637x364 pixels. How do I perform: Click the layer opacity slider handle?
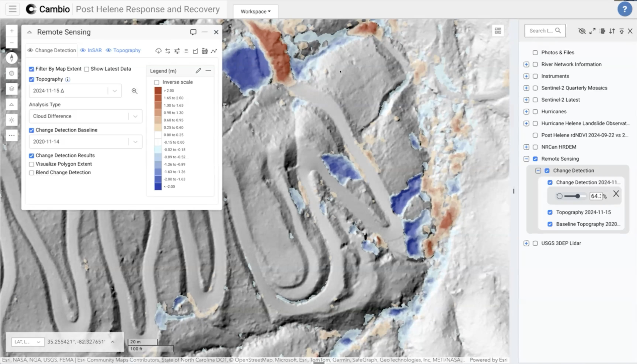577,196
